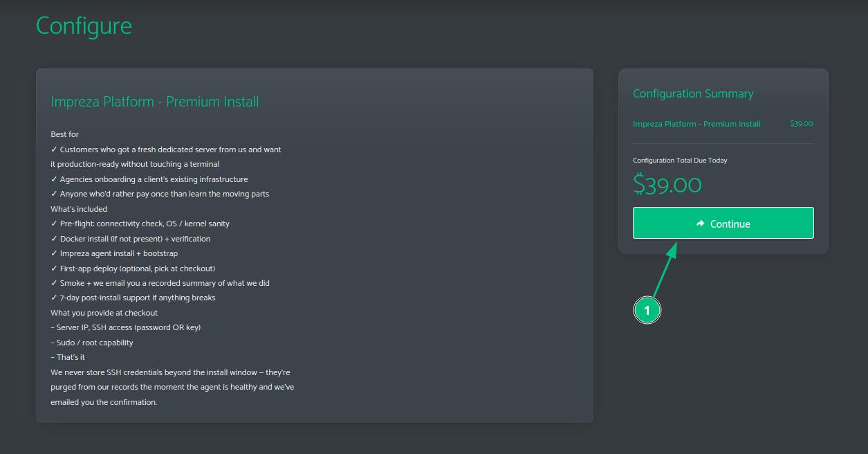Click the What you provide at checkout label

(x=104, y=313)
